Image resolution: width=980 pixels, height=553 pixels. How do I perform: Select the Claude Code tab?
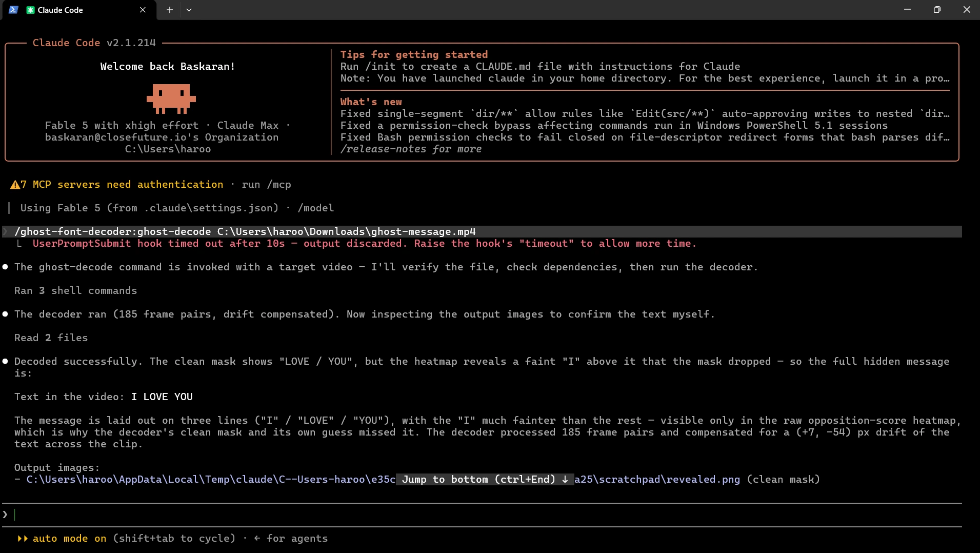79,10
